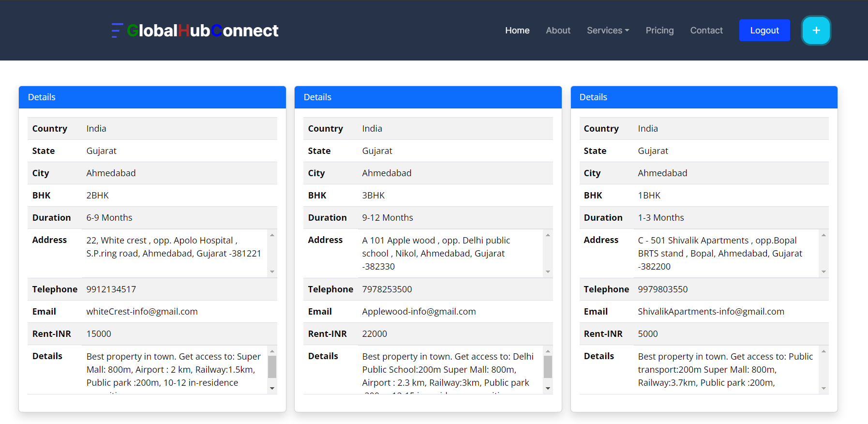The height and width of the screenshot is (424, 868).
Task: Click the cyan plus add button
Action: [816, 30]
